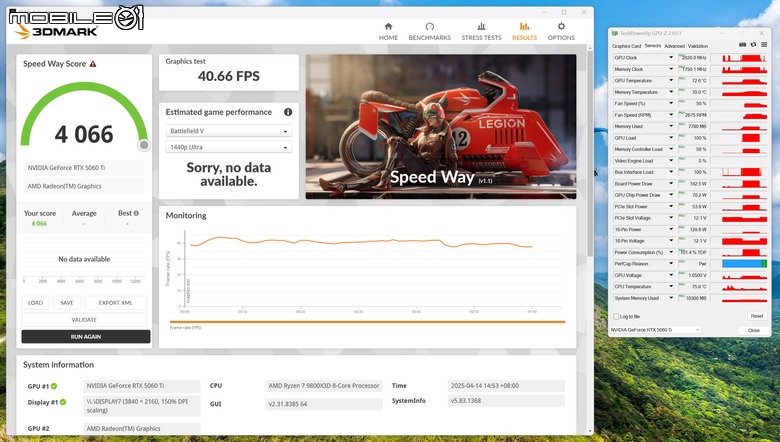This screenshot has width=780, height=442.
Task: Open the Validation tab in GPU-Z
Action: point(698,46)
